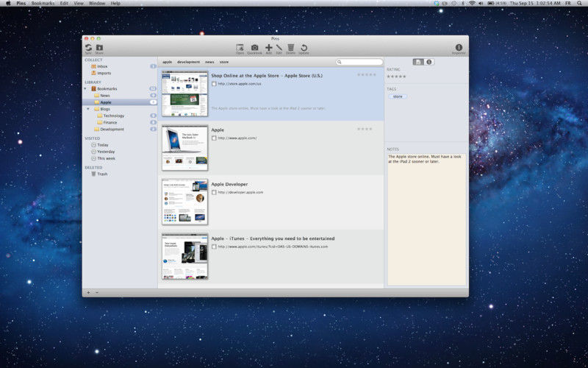Click the Update refresh icon
The image size is (588, 368).
click(x=304, y=48)
